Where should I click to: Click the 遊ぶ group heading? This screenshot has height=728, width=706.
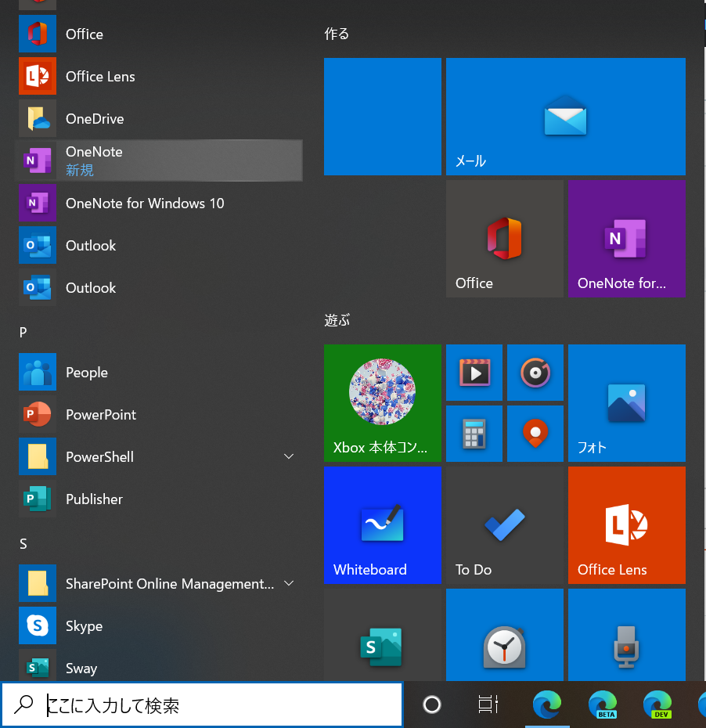[337, 320]
